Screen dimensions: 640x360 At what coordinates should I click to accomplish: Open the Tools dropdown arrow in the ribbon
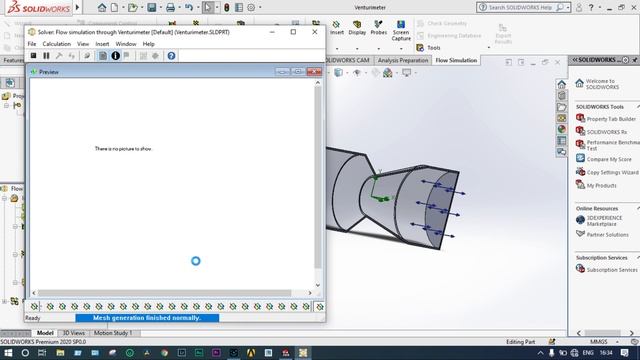[489, 48]
